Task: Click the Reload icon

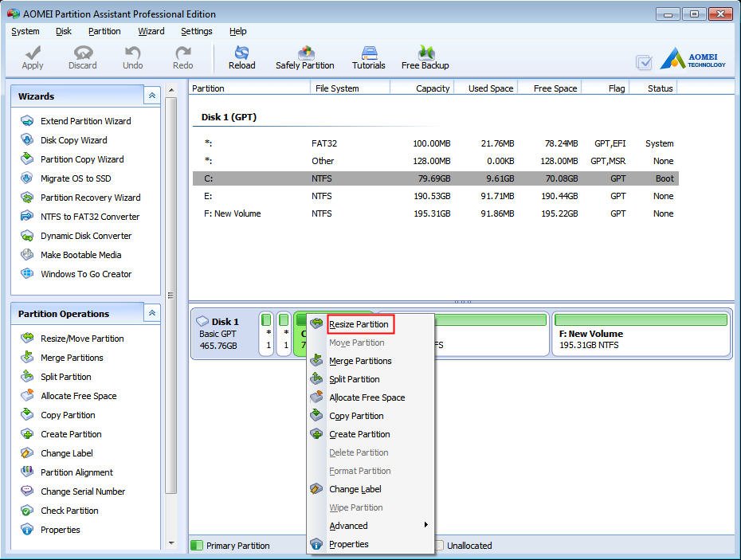Action: (x=241, y=57)
